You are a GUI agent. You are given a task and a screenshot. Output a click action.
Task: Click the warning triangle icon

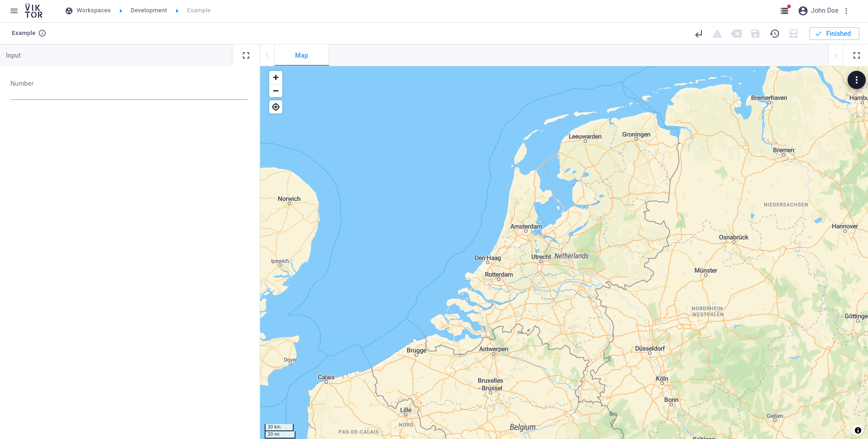(x=717, y=34)
